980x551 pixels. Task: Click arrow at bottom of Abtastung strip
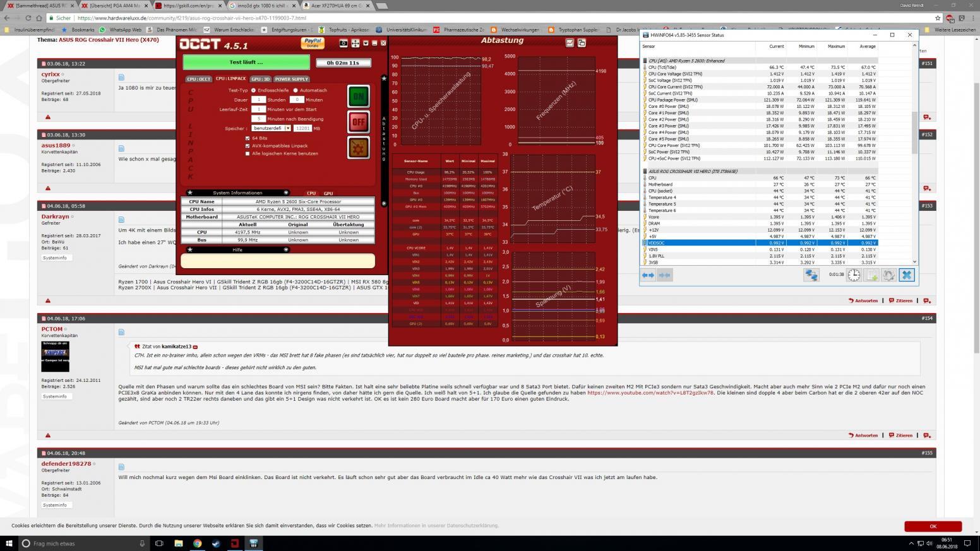(384, 203)
